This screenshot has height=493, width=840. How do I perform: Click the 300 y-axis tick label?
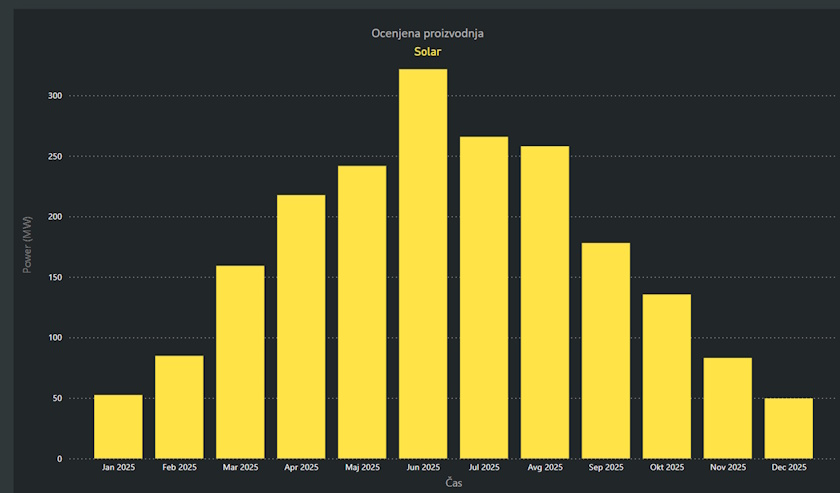[53, 96]
